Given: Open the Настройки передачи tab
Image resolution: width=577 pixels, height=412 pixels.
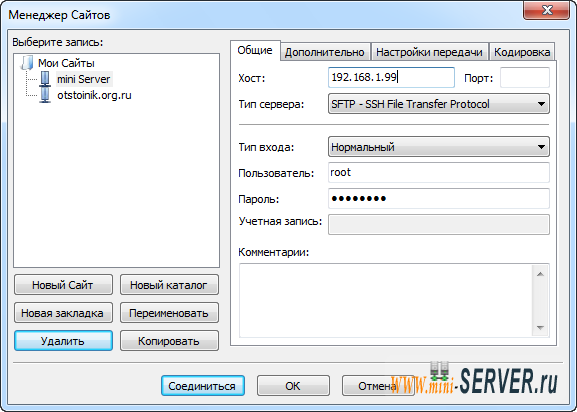Looking at the screenshot, I should coord(429,52).
